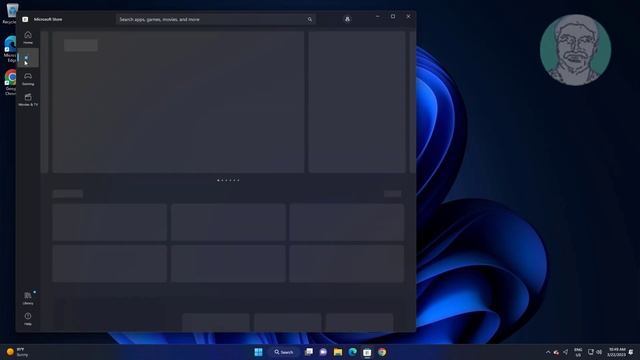640x360 pixels.
Task: Expand the hidden system tray icons chevron
Action: pyautogui.click(x=548, y=352)
